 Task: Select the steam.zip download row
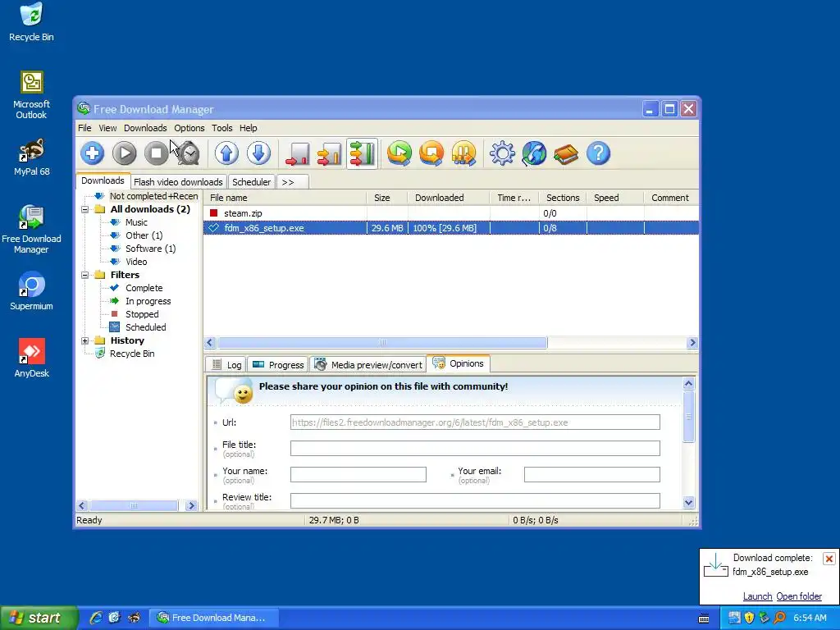[450, 213]
